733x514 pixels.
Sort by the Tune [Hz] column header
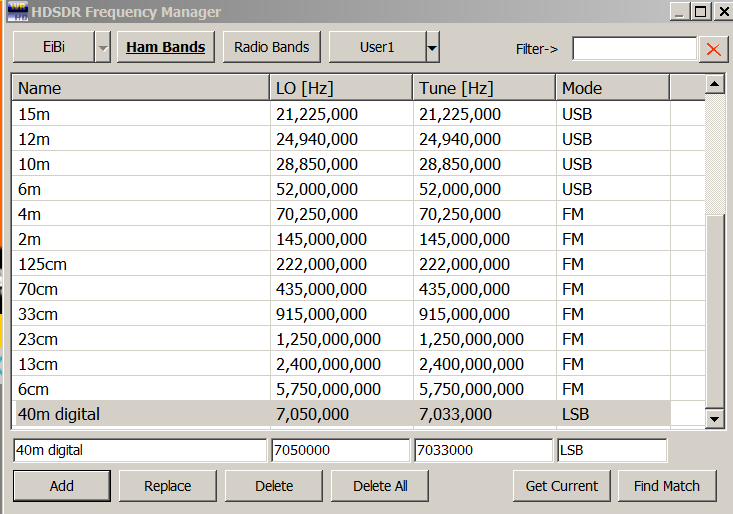coord(484,88)
